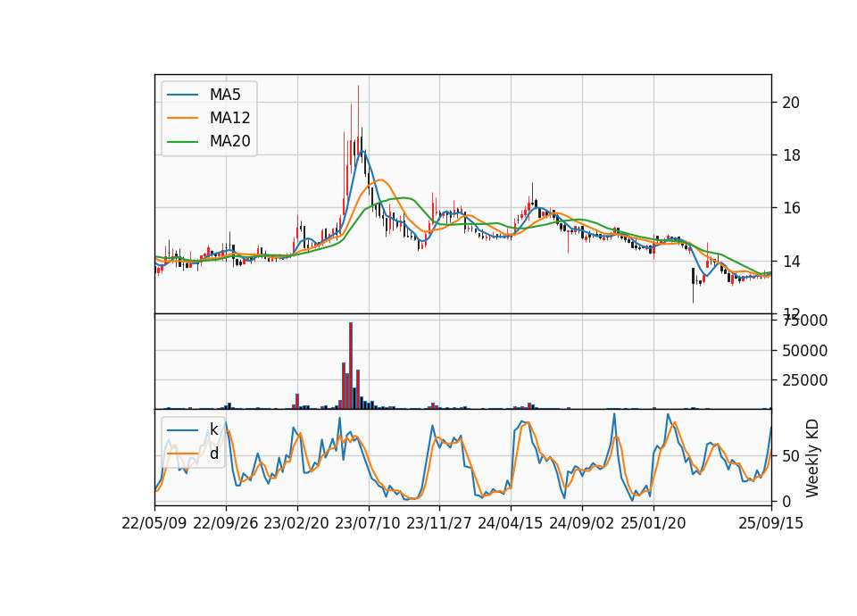Click the Weekly KD axis title
This screenshot has height=616, width=857.
click(x=812, y=458)
